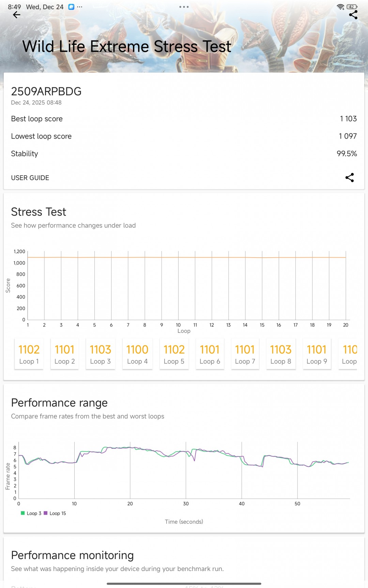Choose the Loop 4 score card

[x=137, y=354]
